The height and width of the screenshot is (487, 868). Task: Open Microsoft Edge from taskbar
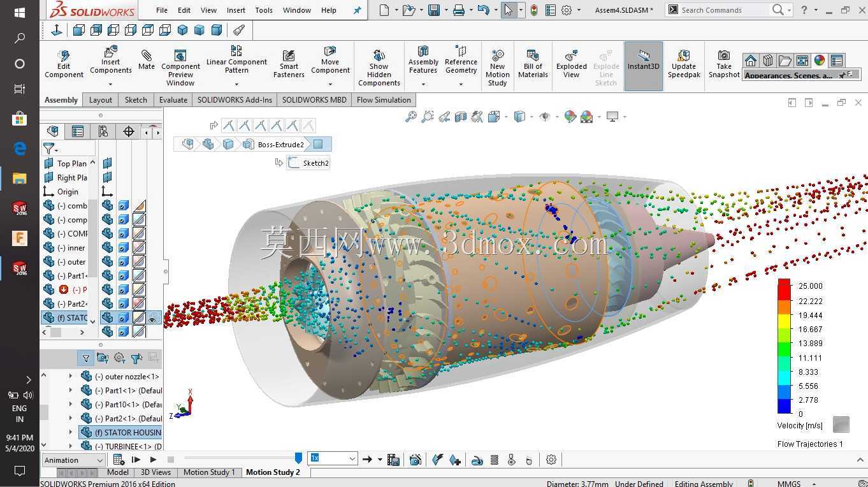pos(19,149)
